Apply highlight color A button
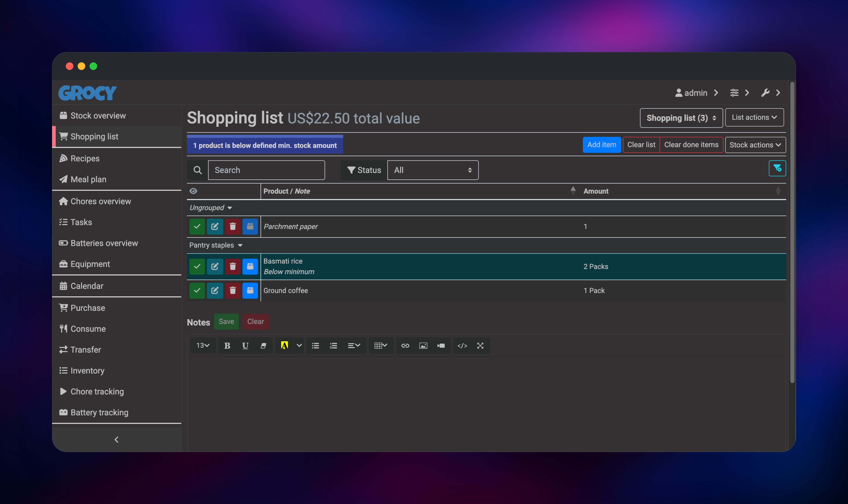 (x=285, y=346)
